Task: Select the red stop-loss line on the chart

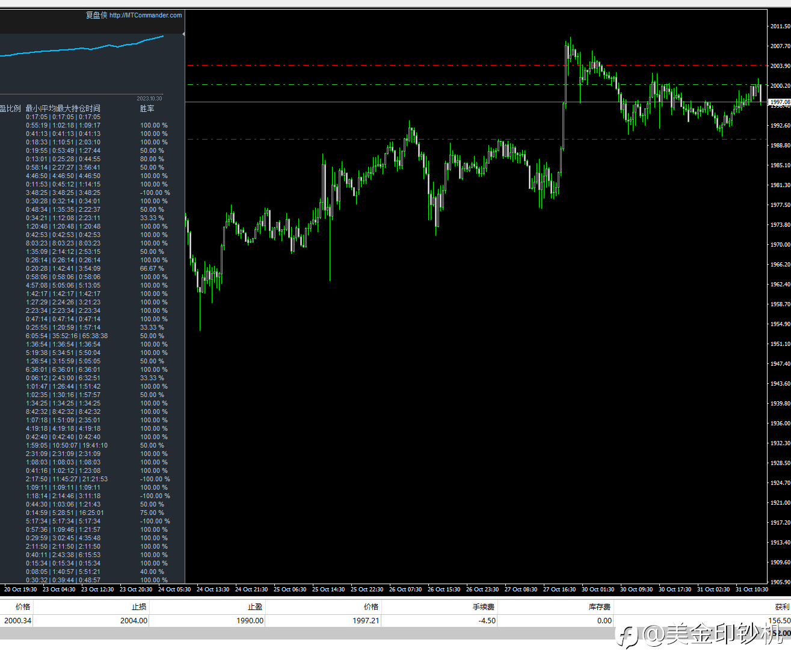Action: click(477, 65)
